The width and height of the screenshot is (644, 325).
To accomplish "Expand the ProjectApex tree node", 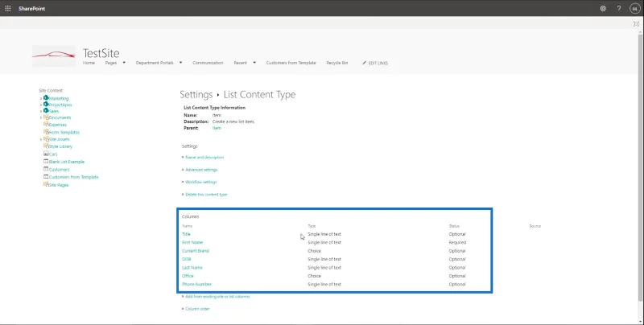I will pos(41,105).
